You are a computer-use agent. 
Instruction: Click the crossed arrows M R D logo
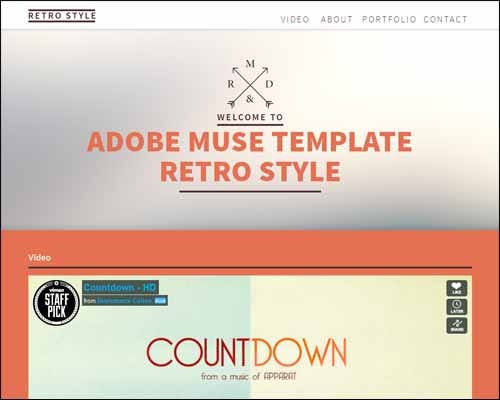point(250,84)
